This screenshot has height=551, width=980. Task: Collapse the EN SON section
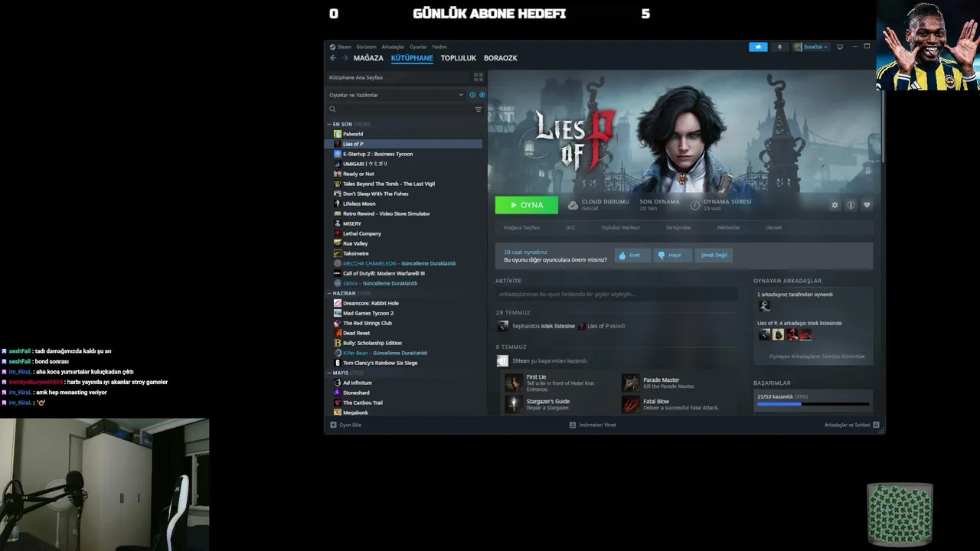tap(329, 124)
